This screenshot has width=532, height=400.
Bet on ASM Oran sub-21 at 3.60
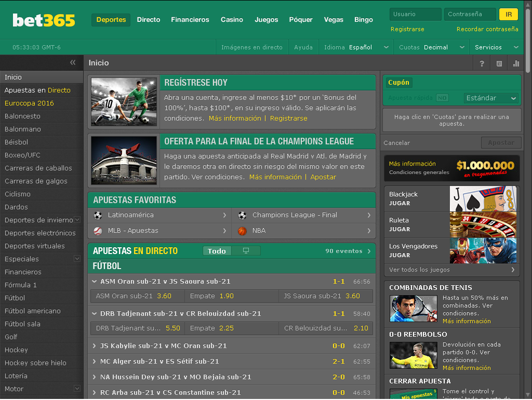[x=138, y=296]
